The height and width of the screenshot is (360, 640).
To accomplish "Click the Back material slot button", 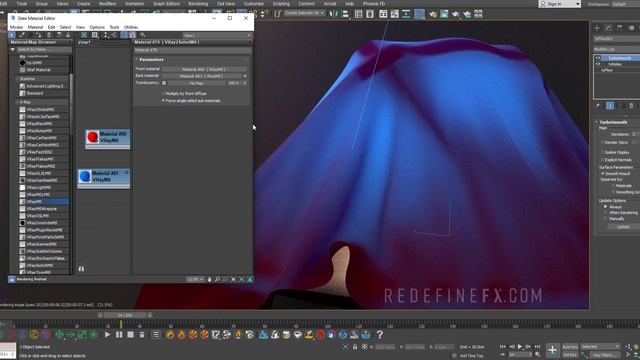I will click(x=202, y=76).
